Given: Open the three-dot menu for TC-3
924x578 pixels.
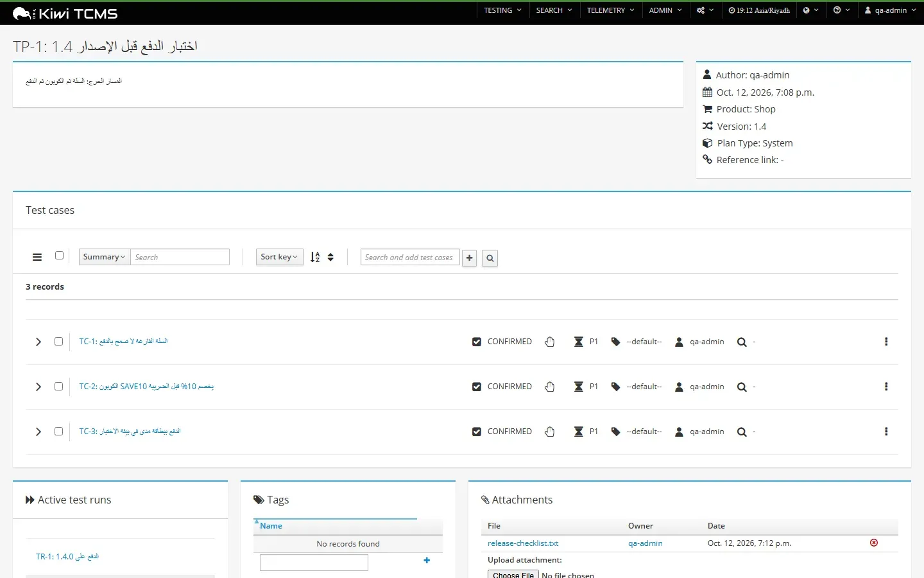Looking at the screenshot, I should coord(886,432).
